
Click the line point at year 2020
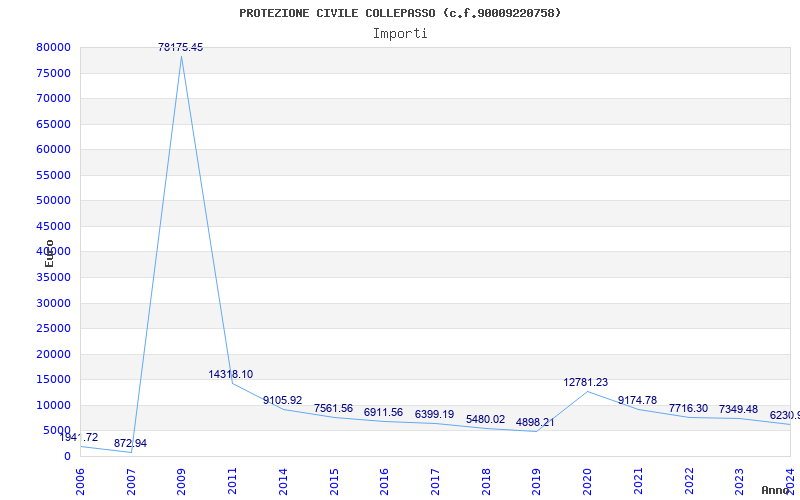[587, 391]
